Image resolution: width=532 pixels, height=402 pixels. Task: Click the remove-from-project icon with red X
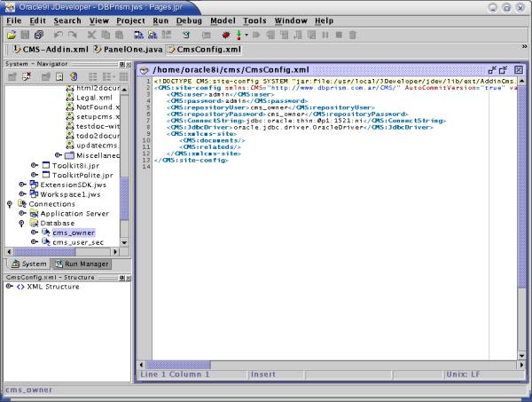point(27,76)
